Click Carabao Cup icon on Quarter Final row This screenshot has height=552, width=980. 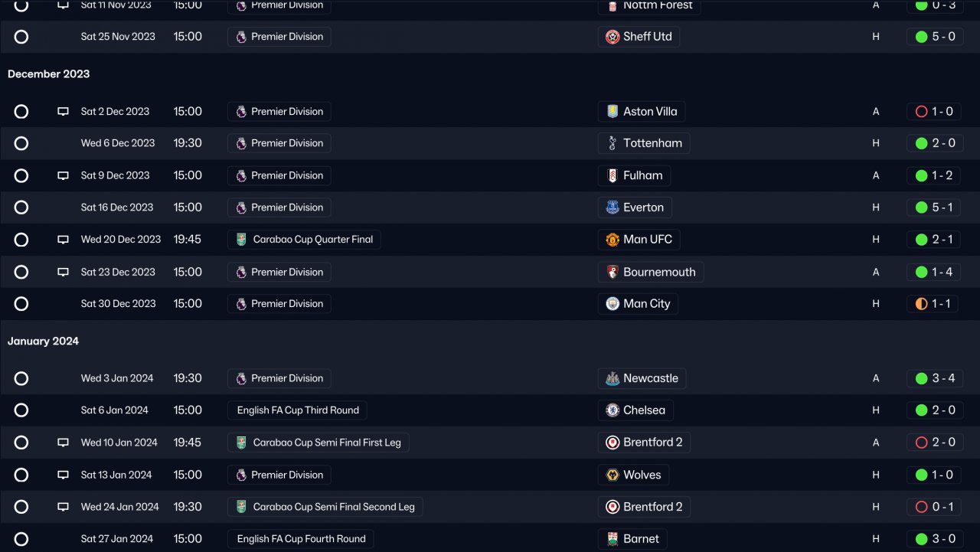[241, 240]
